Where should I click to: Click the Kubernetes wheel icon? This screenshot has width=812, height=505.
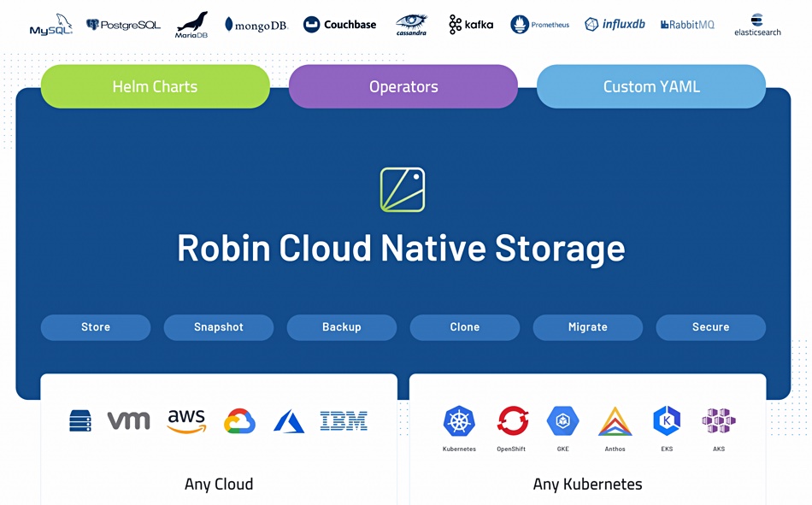(459, 420)
